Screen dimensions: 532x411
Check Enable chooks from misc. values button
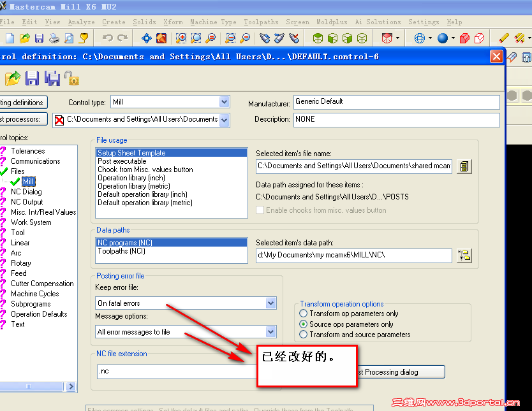click(x=260, y=210)
